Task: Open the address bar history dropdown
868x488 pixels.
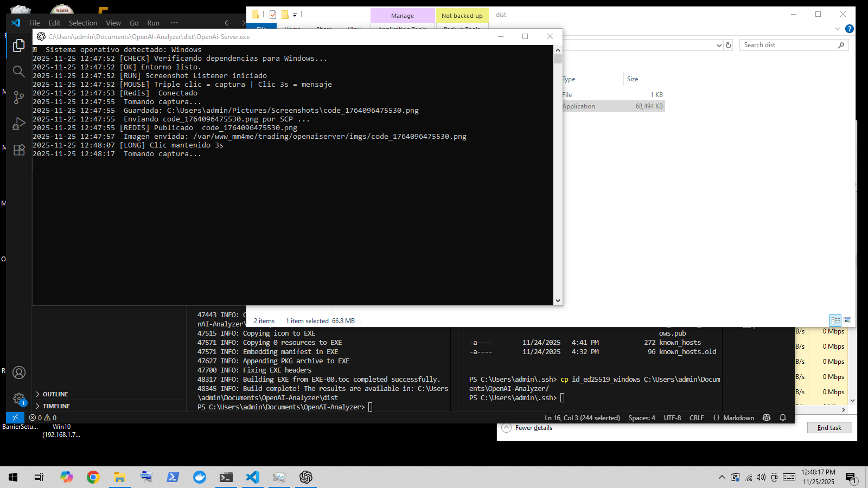Action: pos(719,45)
